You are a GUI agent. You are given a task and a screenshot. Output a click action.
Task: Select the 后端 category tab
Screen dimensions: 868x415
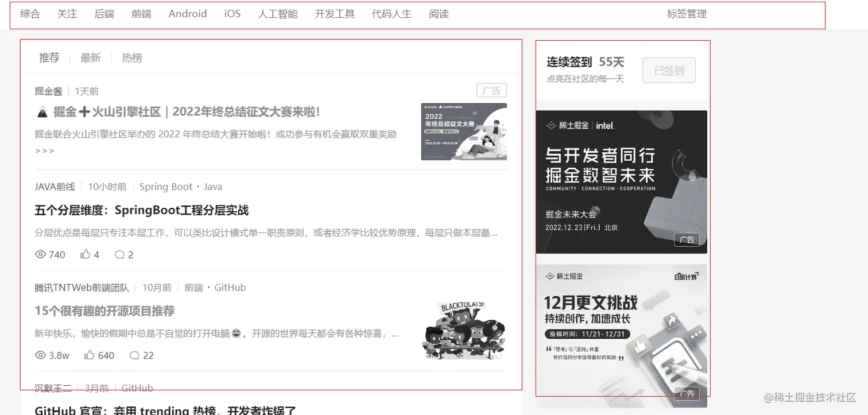pos(104,14)
